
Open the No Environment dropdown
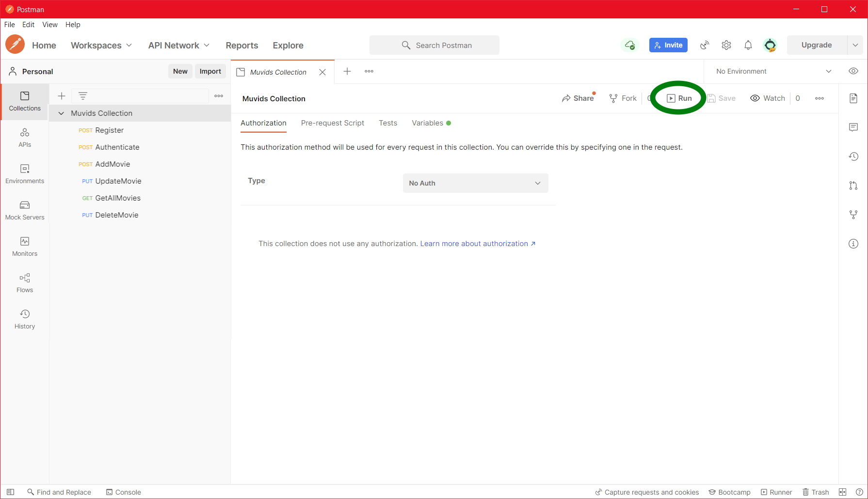(x=773, y=71)
